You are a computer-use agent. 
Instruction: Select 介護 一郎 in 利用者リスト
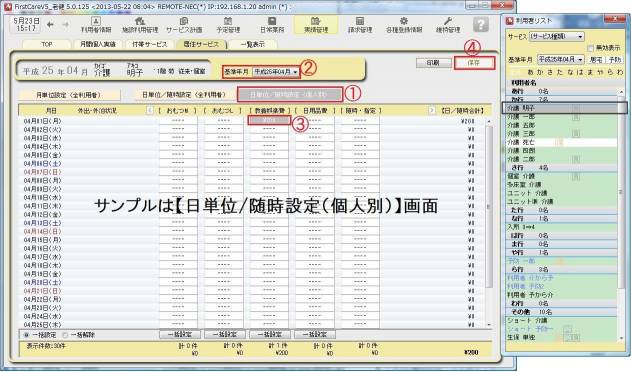[561, 117]
